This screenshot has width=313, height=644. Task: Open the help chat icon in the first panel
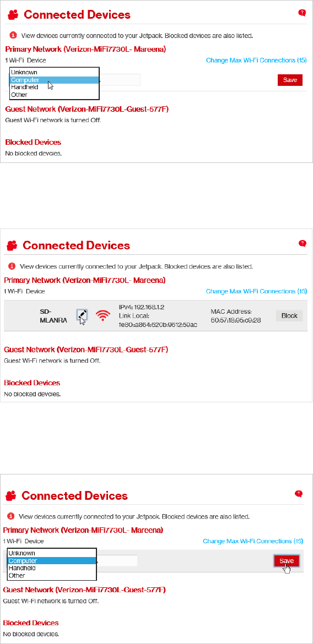click(302, 13)
